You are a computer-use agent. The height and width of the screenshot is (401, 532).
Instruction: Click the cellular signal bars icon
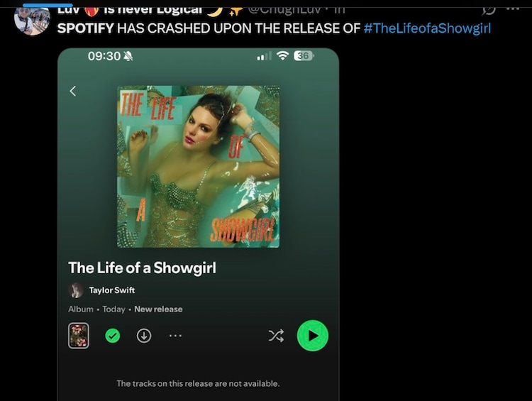265,56
